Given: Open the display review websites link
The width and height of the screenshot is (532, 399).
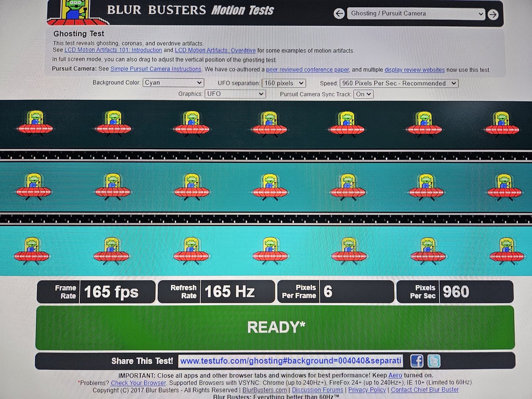Looking at the screenshot, I should tap(415, 70).
